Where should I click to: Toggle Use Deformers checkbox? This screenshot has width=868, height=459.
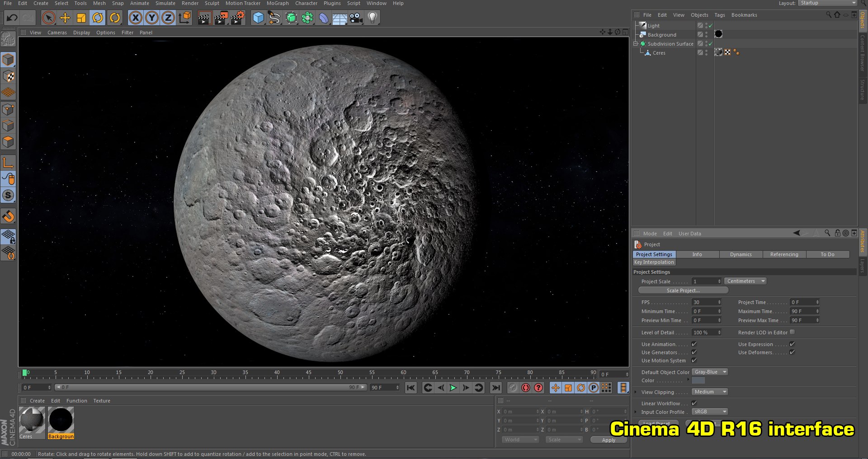tap(792, 352)
